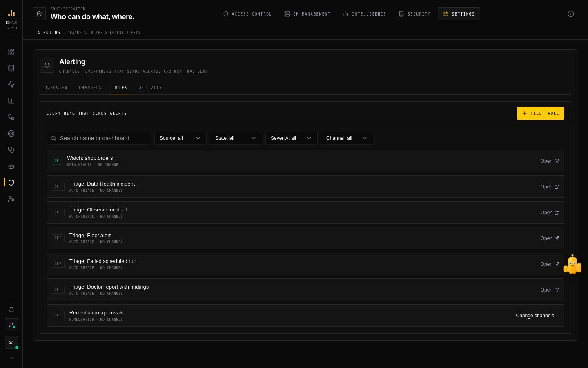Open the Source: all dropdown

click(180, 138)
